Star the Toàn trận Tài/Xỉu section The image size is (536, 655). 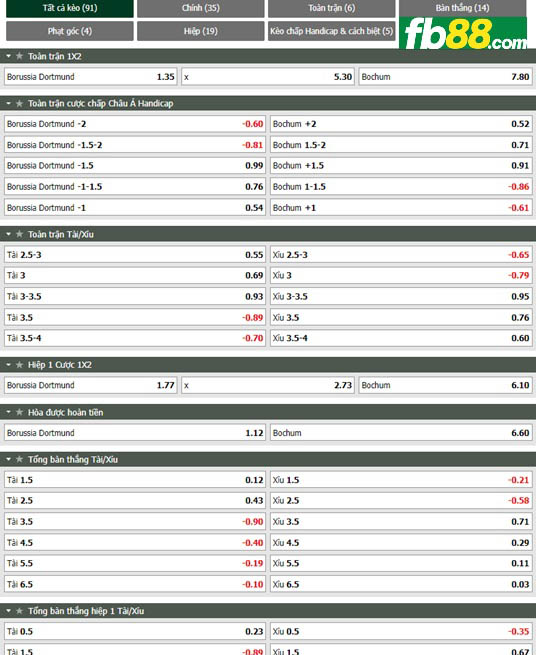click(x=19, y=234)
